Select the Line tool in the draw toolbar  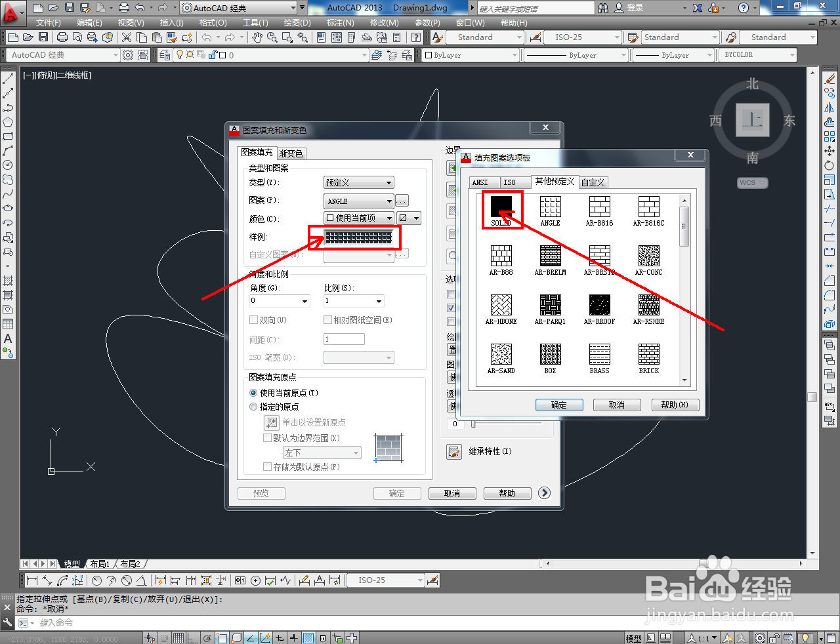pyautogui.click(x=8, y=79)
